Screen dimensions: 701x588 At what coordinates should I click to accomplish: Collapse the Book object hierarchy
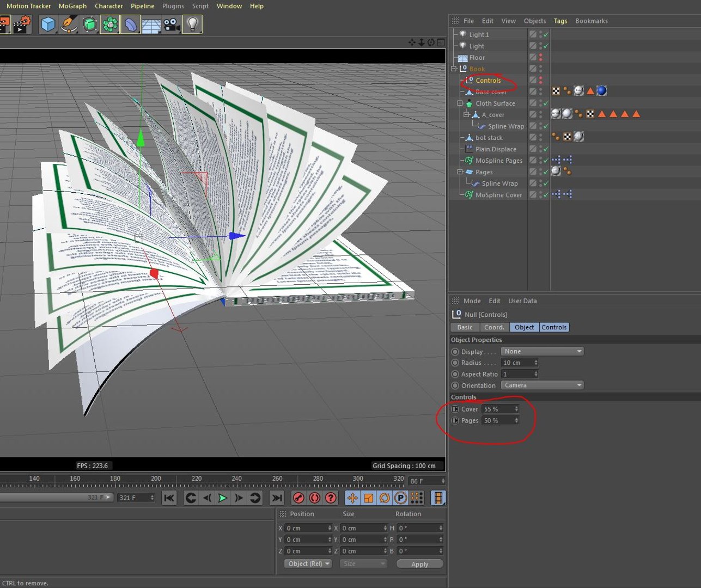(x=454, y=69)
